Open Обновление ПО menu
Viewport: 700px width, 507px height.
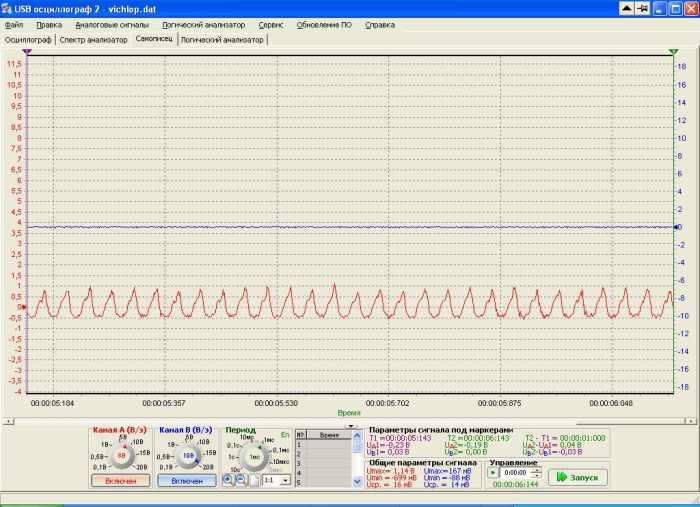[x=324, y=25]
